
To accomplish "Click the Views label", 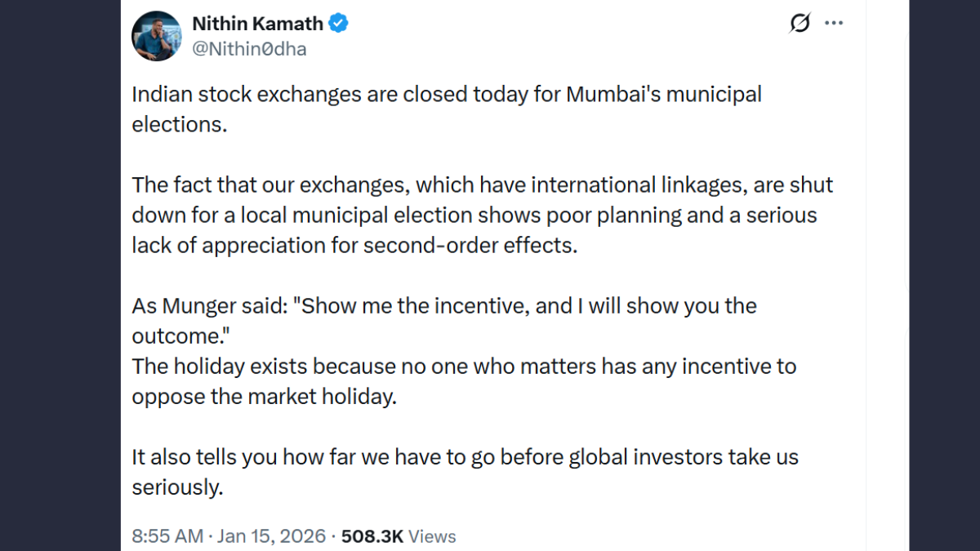I will (432, 536).
